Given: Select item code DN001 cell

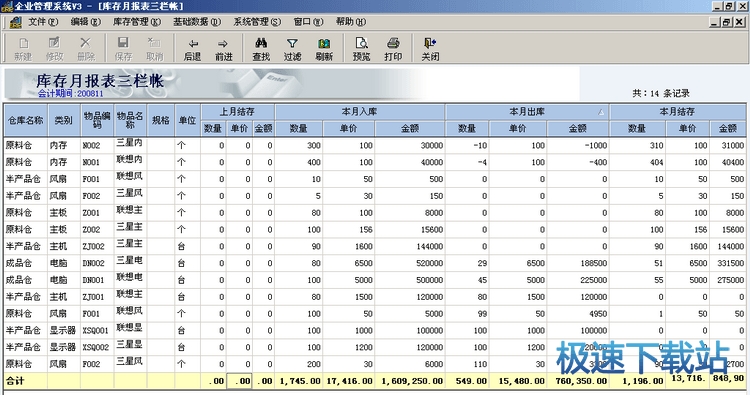Looking at the screenshot, I should 97,280.
